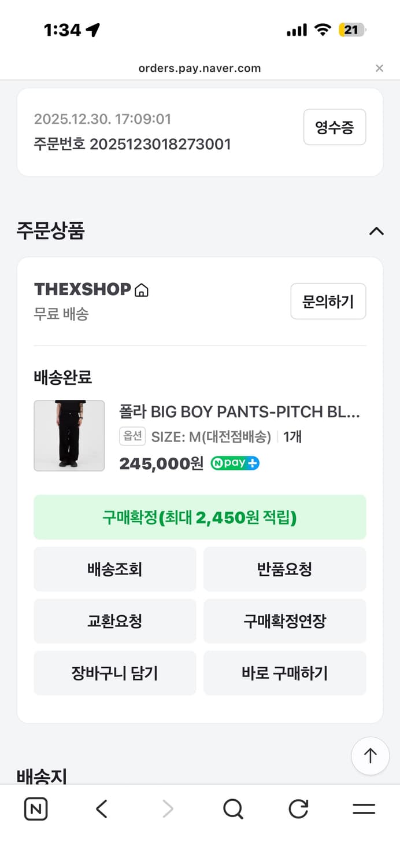The height and width of the screenshot is (868, 400).
Task: Tap the forward navigation chevron
Action: click(x=167, y=809)
